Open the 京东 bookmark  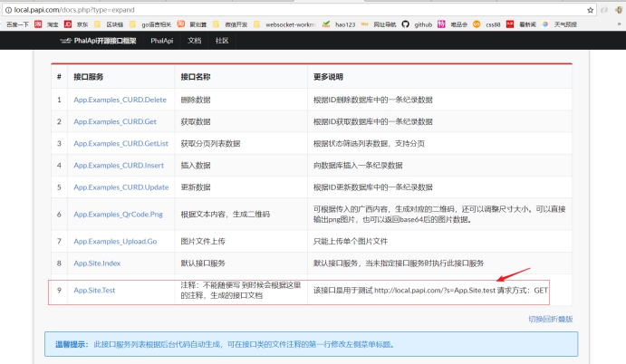76,24
